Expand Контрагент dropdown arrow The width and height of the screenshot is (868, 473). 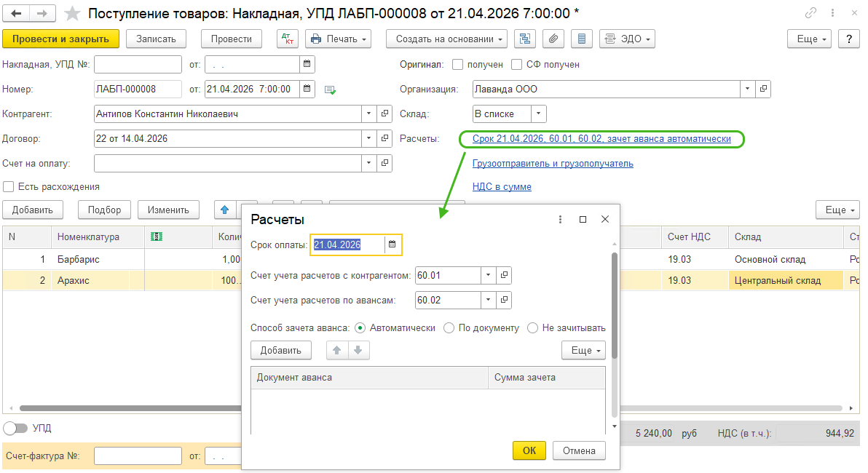point(369,114)
